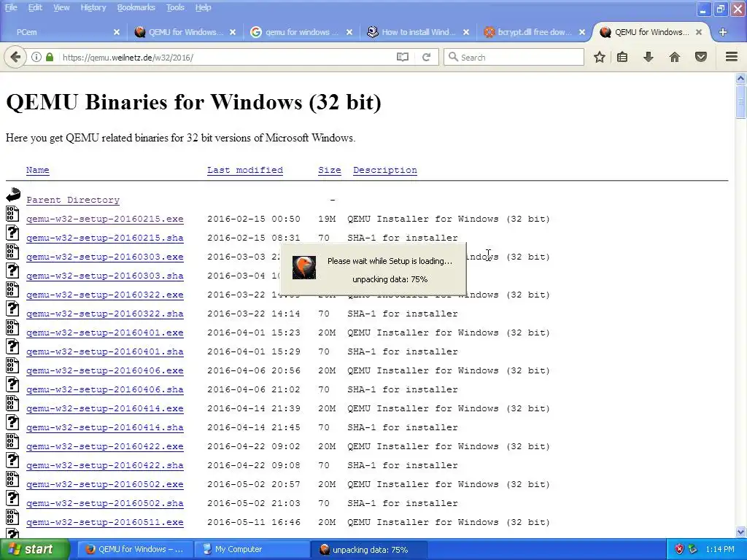Switch to the bcrypt.dll free download tab
This screenshot has width=747, height=560.
click(x=533, y=32)
